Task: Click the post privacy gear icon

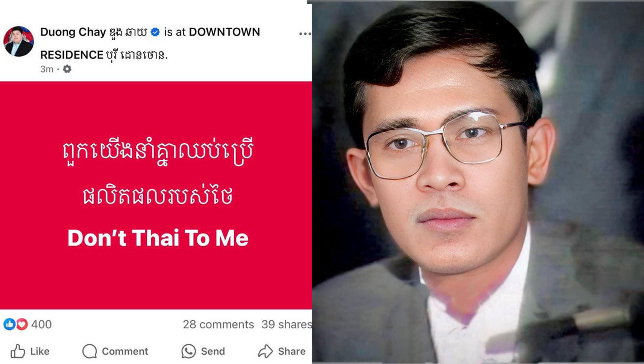Action: [x=67, y=69]
